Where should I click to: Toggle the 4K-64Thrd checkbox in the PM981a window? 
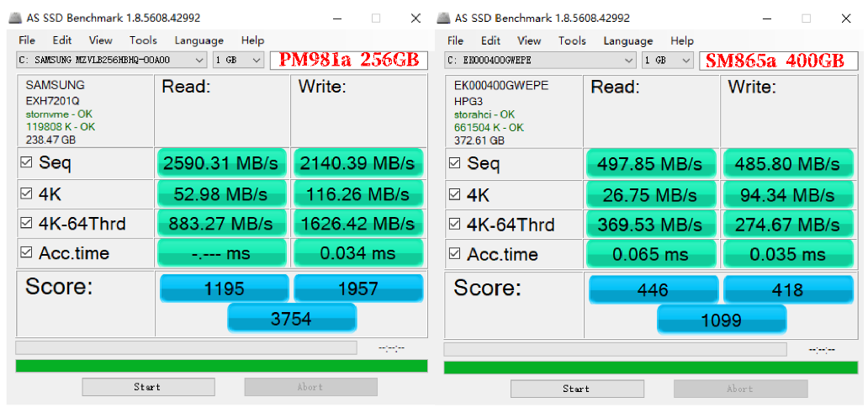pos(25,224)
